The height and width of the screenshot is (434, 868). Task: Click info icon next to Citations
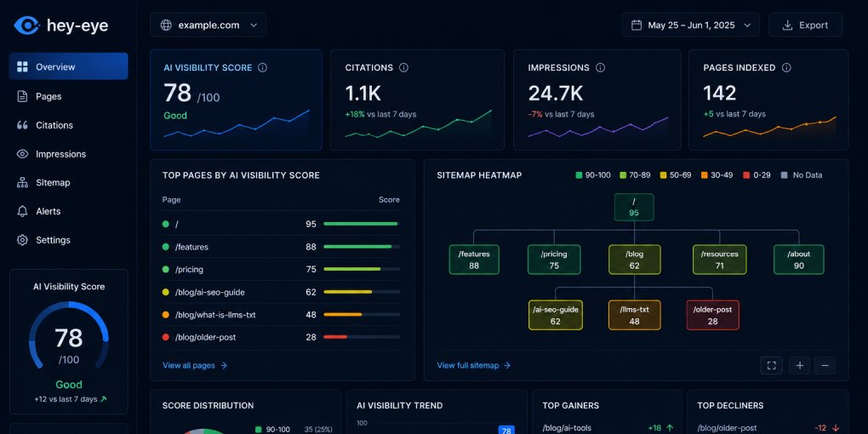click(403, 67)
